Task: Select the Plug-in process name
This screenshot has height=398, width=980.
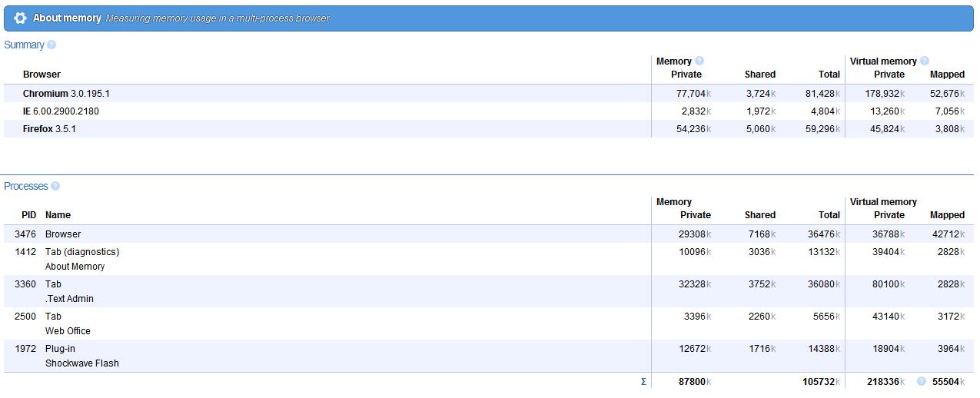Action: tap(60, 348)
